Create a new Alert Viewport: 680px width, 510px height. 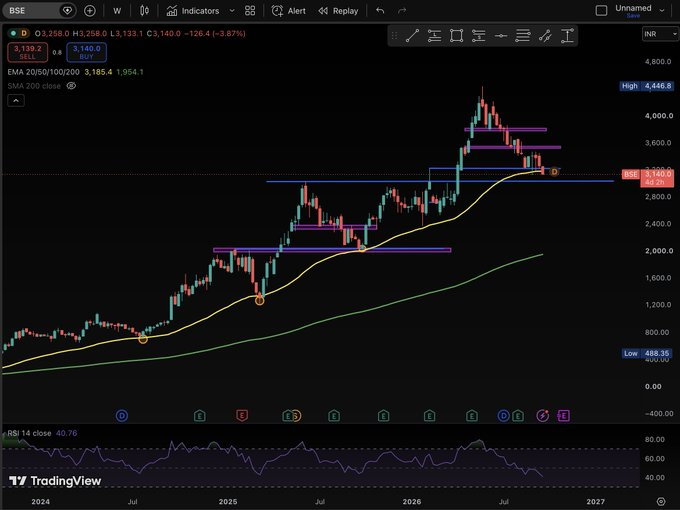tap(289, 11)
